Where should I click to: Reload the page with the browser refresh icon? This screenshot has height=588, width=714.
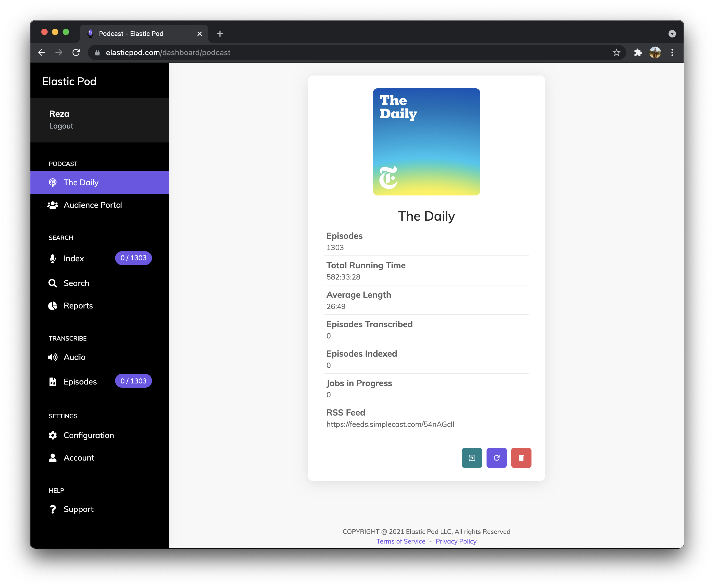[76, 52]
